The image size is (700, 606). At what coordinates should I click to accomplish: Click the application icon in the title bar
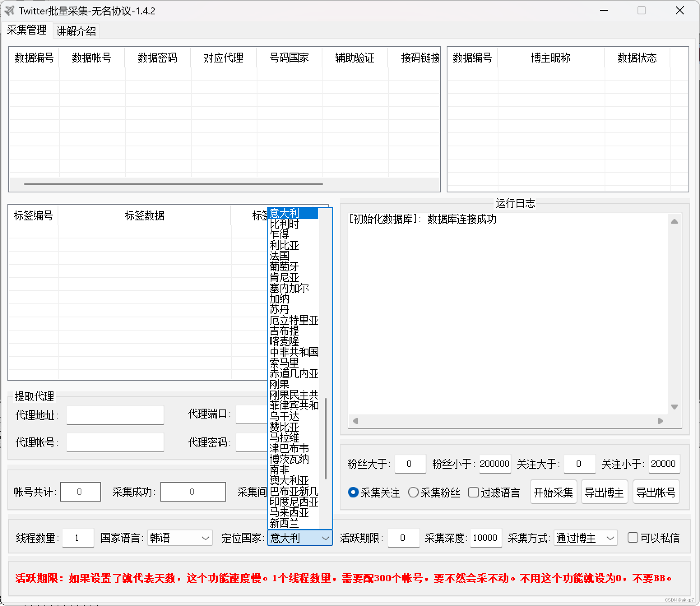pos(10,11)
